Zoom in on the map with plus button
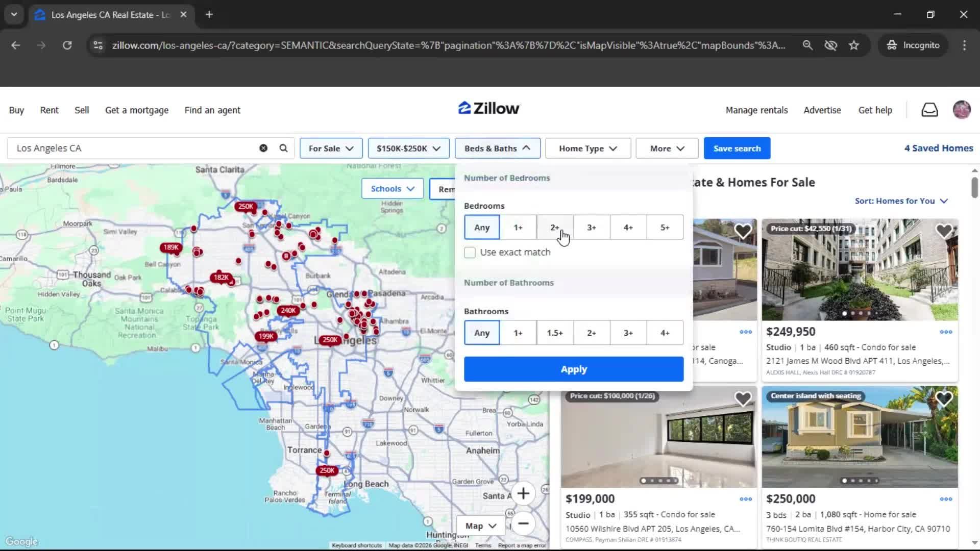 (523, 493)
